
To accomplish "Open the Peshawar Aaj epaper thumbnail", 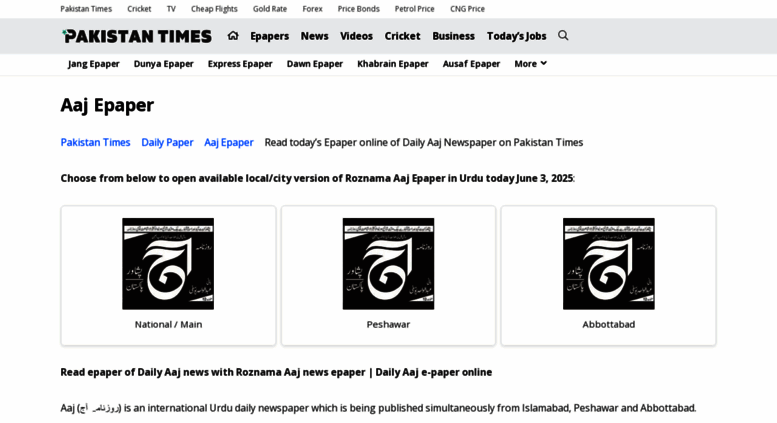I will pos(388,264).
